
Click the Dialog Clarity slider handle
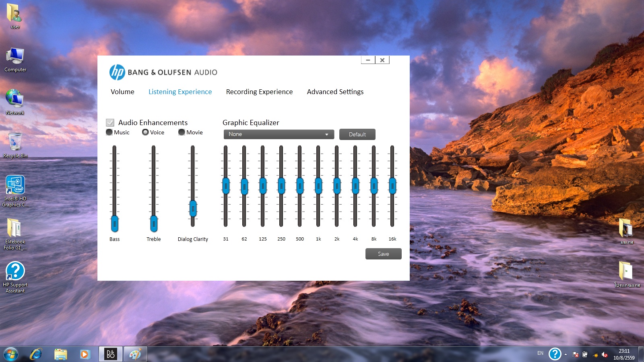193,209
